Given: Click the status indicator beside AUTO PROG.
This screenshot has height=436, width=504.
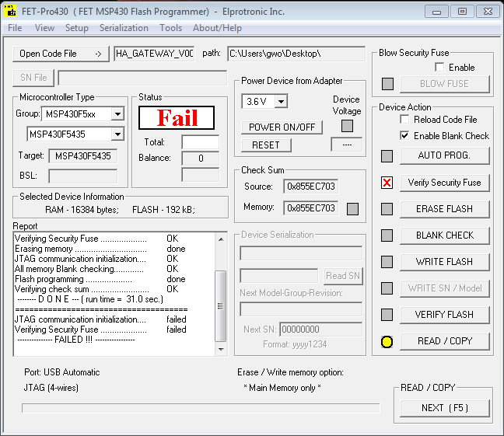Looking at the screenshot, I should [387, 156].
